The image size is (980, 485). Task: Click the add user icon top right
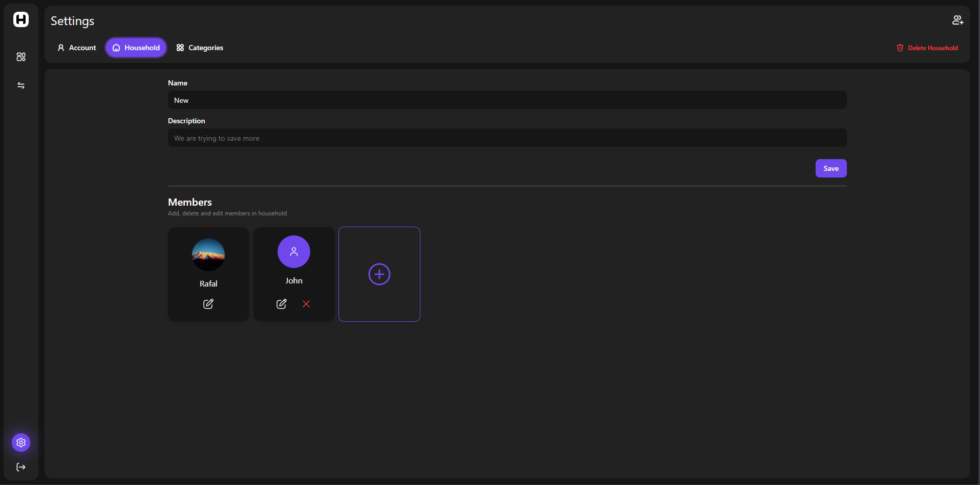pyautogui.click(x=957, y=20)
